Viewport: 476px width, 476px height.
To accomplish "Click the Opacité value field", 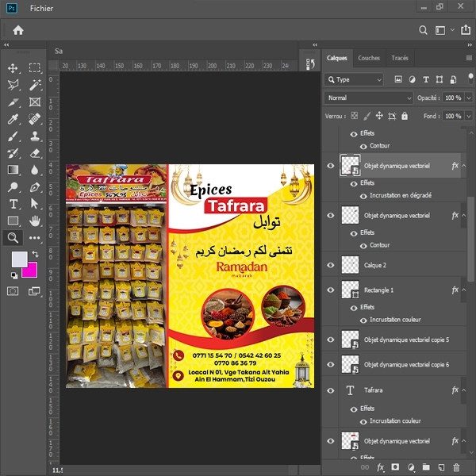I will pyautogui.click(x=452, y=98).
